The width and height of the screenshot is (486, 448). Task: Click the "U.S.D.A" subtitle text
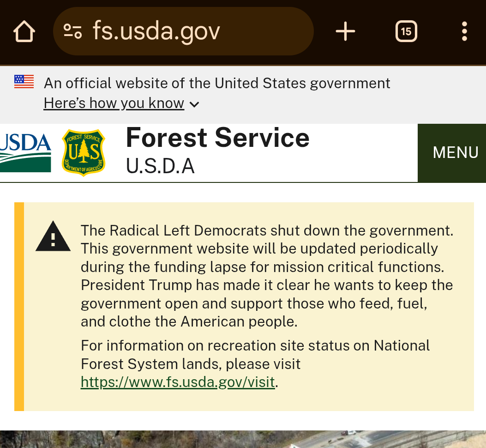[160, 166]
